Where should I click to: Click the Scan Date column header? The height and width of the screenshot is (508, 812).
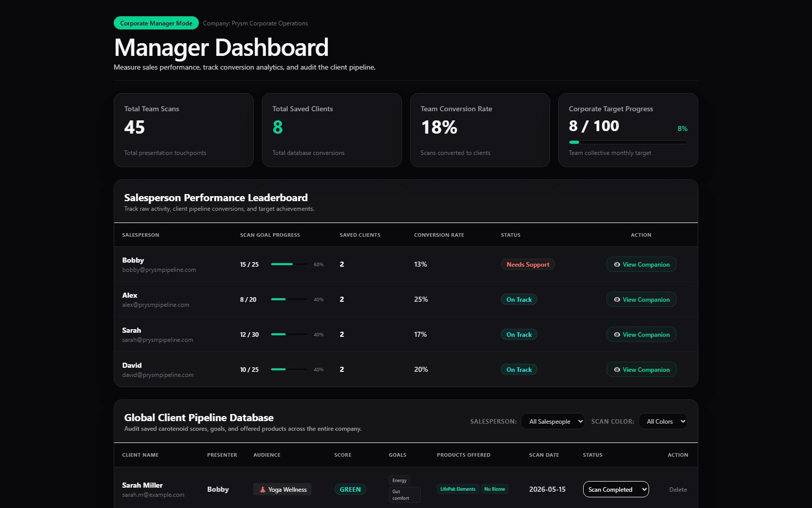[x=544, y=455]
